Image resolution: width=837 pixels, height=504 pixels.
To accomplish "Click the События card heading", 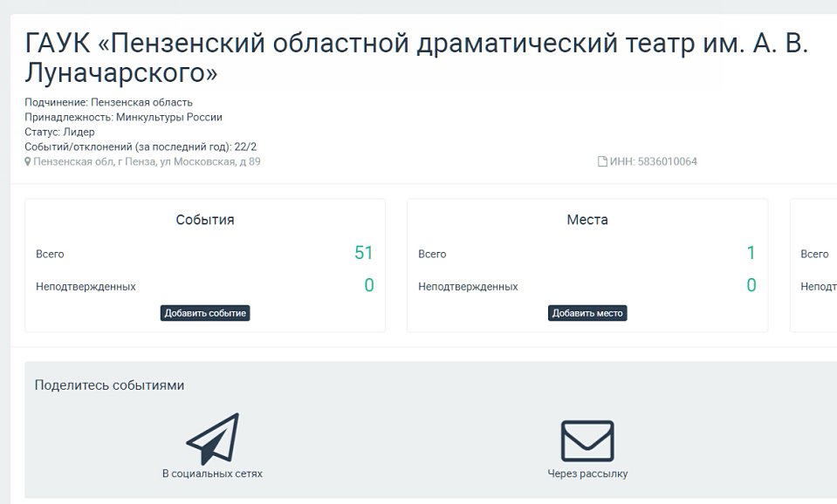I will pos(205,220).
